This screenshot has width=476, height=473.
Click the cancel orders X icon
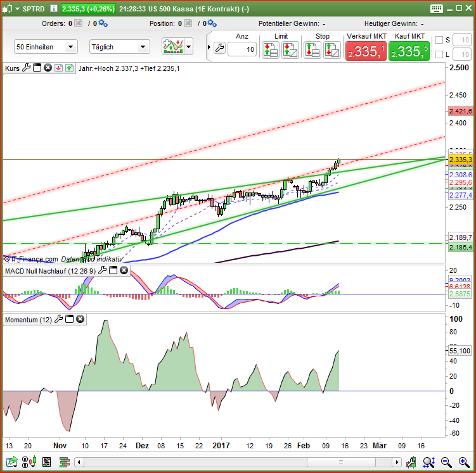click(x=79, y=23)
